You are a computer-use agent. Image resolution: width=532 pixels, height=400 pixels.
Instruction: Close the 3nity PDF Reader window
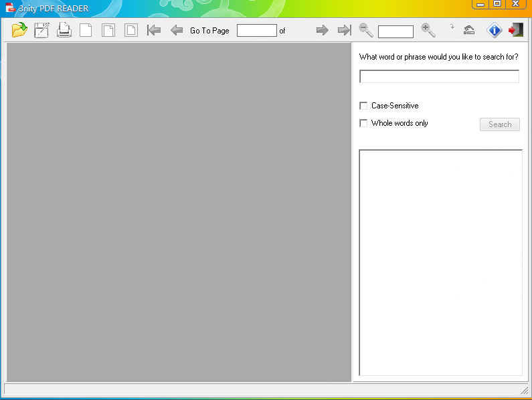click(515, 4)
